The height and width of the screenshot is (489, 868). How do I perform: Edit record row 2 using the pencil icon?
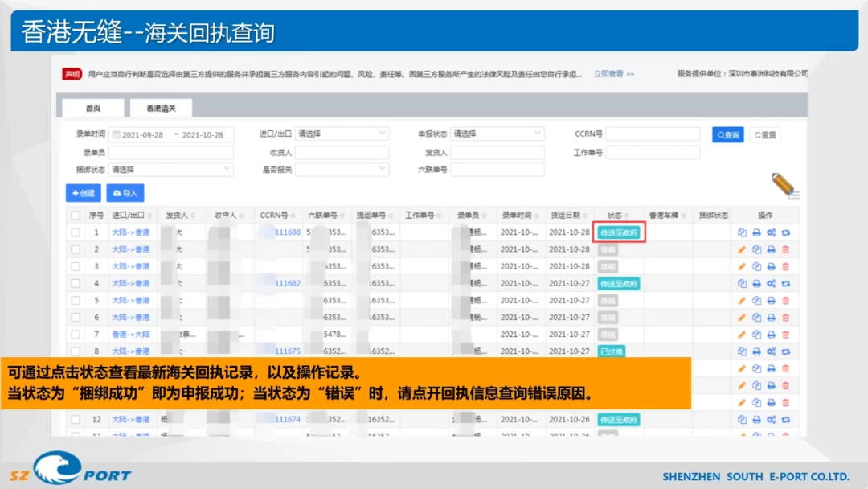click(x=742, y=249)
